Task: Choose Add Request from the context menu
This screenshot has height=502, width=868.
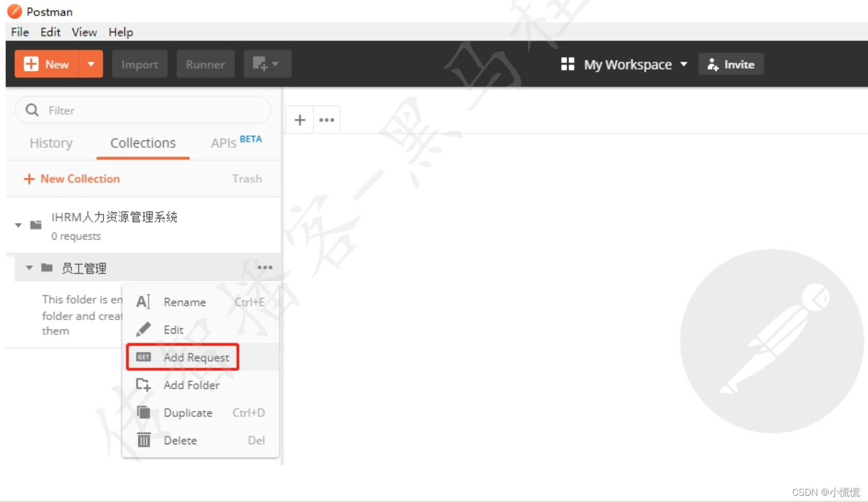Action: pos(200,357)
